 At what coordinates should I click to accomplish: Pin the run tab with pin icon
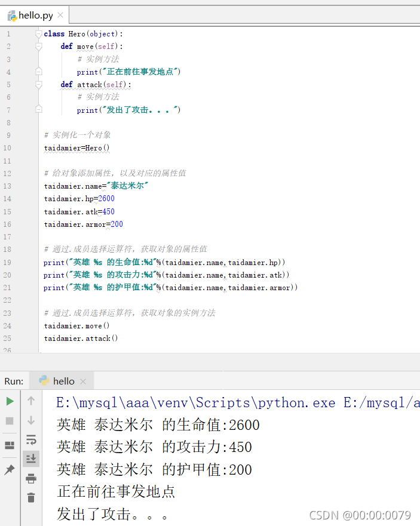point(10,470)
